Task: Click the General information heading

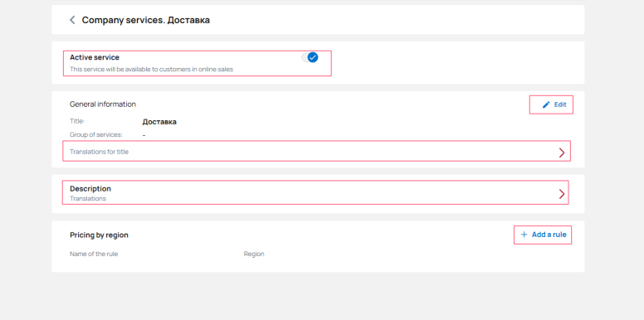Action: (103, 104)
